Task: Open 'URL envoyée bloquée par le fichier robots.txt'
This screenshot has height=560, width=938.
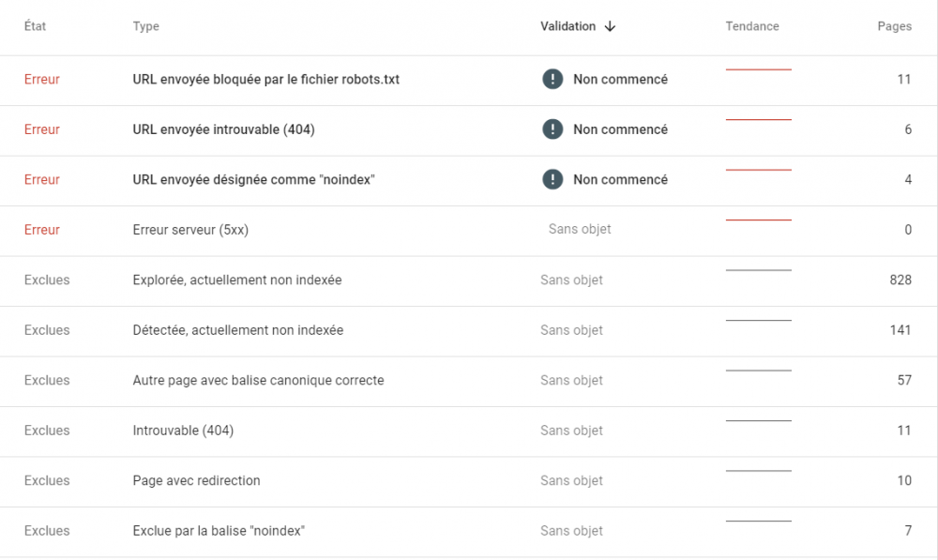Action: pyautogui.click(x=265, y=80)
